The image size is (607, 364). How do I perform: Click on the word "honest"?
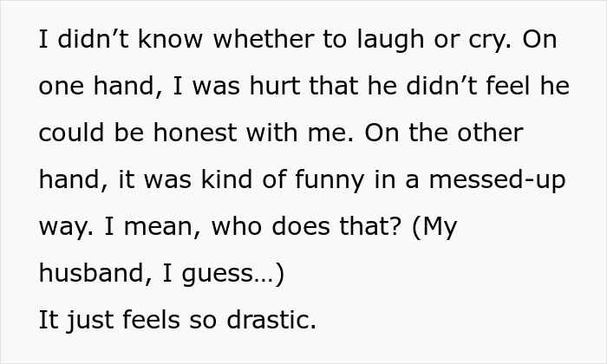[x=195, y=133]
